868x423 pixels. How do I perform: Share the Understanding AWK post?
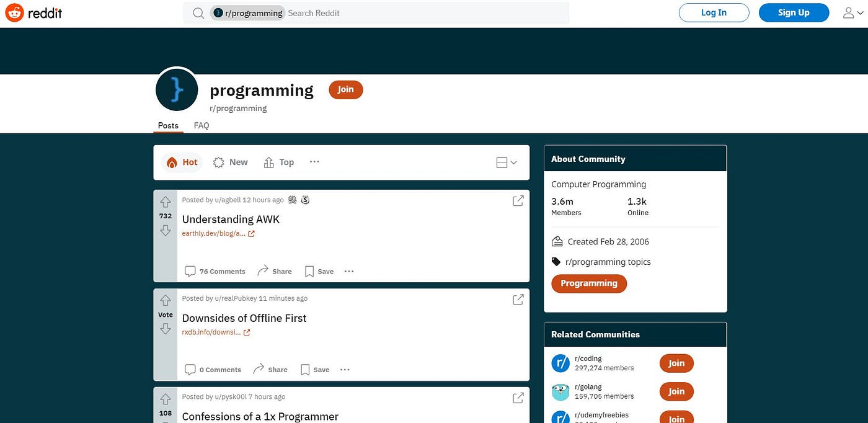275,271
